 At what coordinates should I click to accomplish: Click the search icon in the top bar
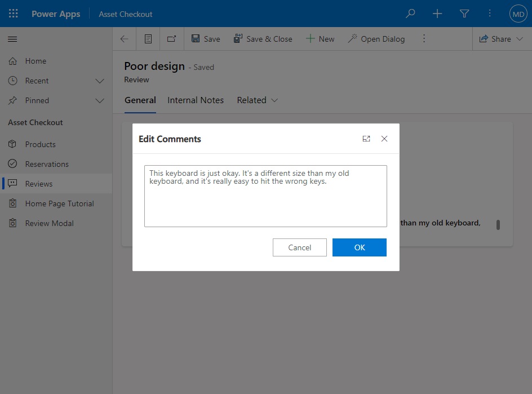tap(410, 13)
